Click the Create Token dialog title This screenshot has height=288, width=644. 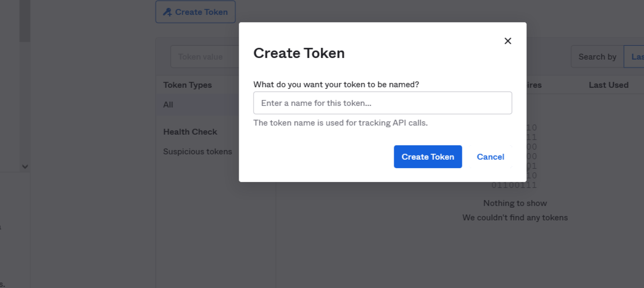click(x=299, y=53)
